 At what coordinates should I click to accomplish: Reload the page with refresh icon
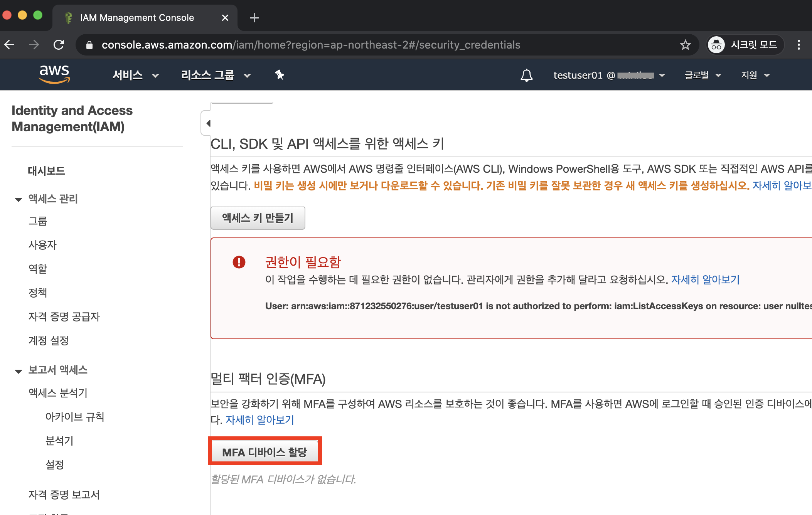coord(59,45)
